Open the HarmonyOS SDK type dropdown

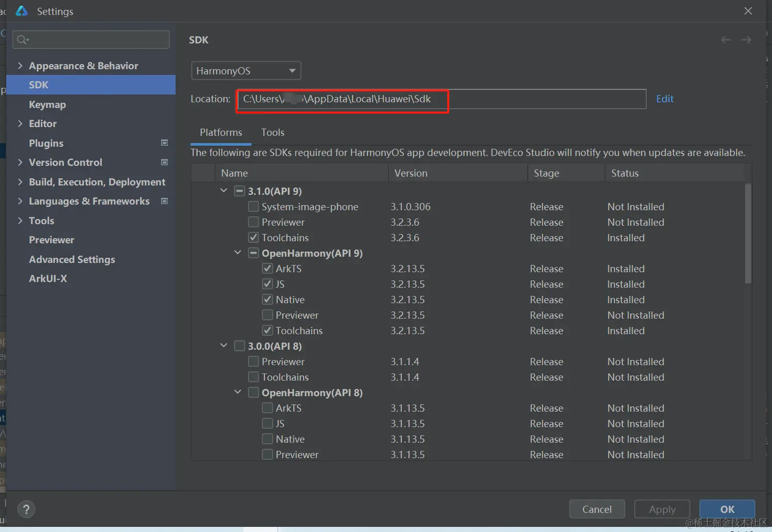pyautogui.click(x=246, y=71)
